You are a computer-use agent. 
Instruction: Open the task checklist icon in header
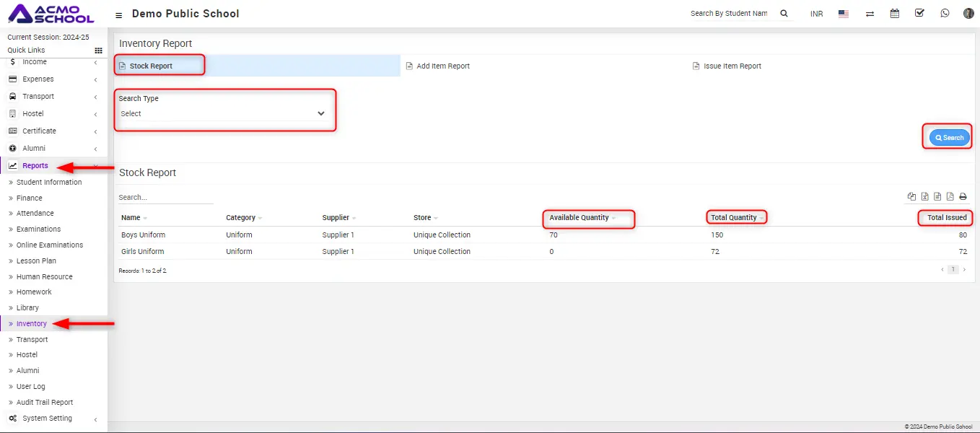pos(919,14)
